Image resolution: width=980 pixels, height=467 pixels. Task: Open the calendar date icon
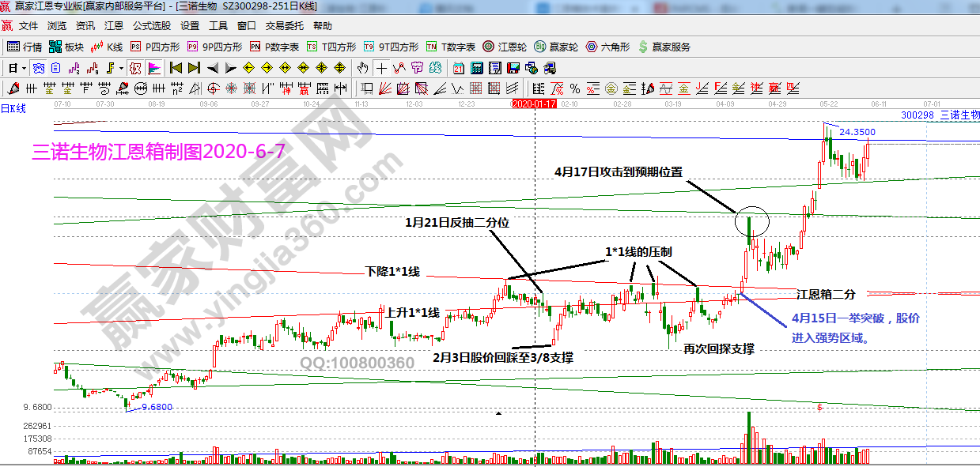[x=458, y=67]
